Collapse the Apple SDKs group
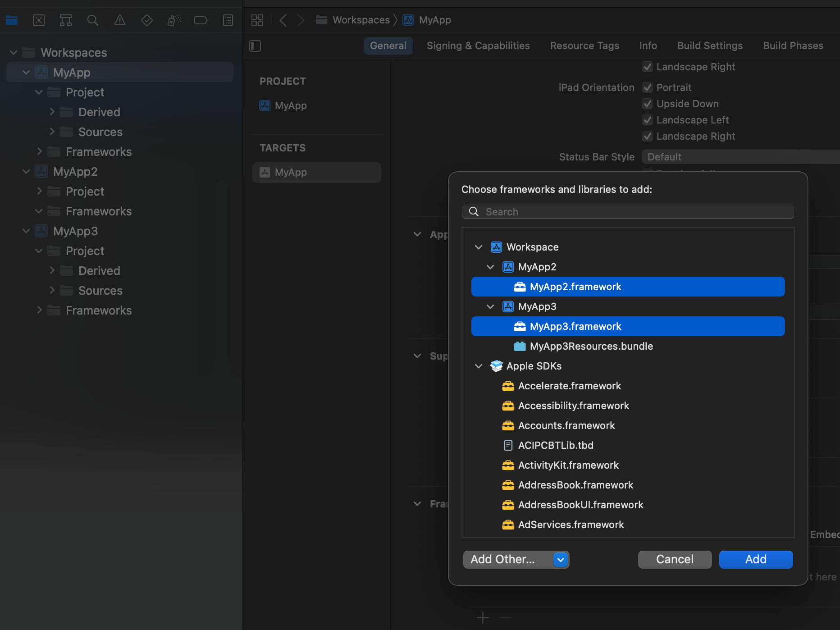The image size is (840, 630). coord(479,366)
